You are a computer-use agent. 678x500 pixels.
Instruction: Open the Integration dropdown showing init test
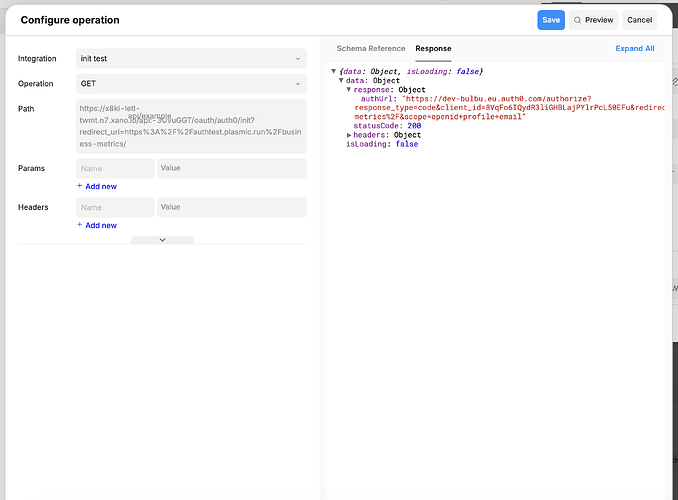coord(191,59)
